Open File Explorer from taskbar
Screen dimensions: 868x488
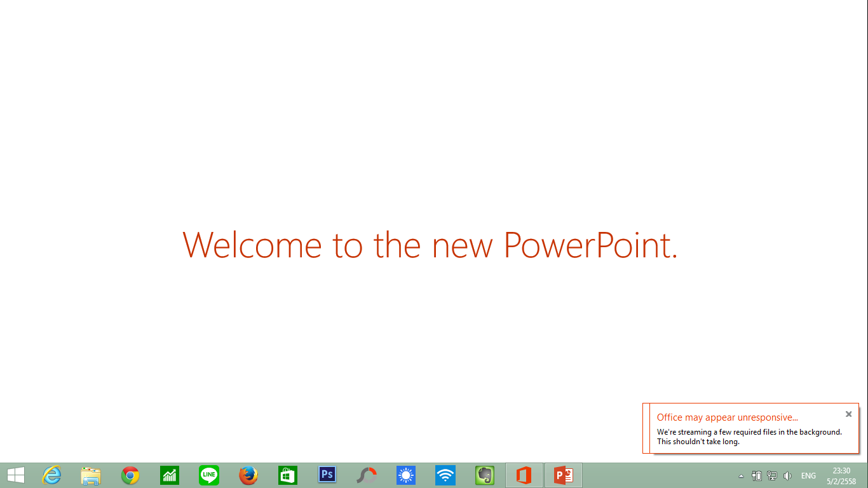(x=91, y=475)
